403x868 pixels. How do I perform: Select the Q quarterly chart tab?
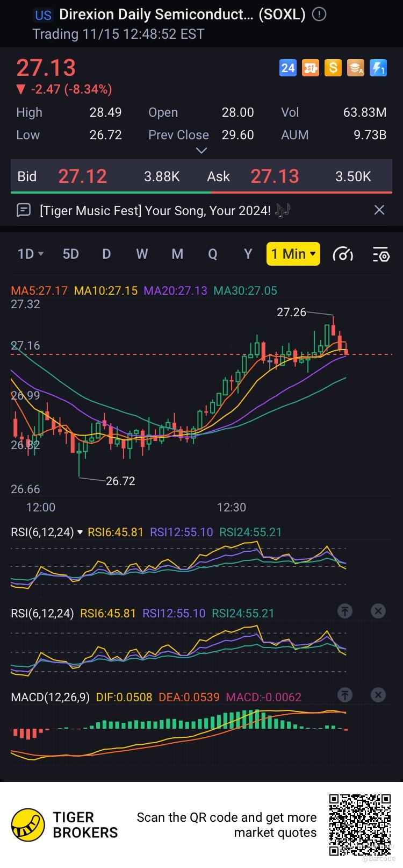[213, 254]
